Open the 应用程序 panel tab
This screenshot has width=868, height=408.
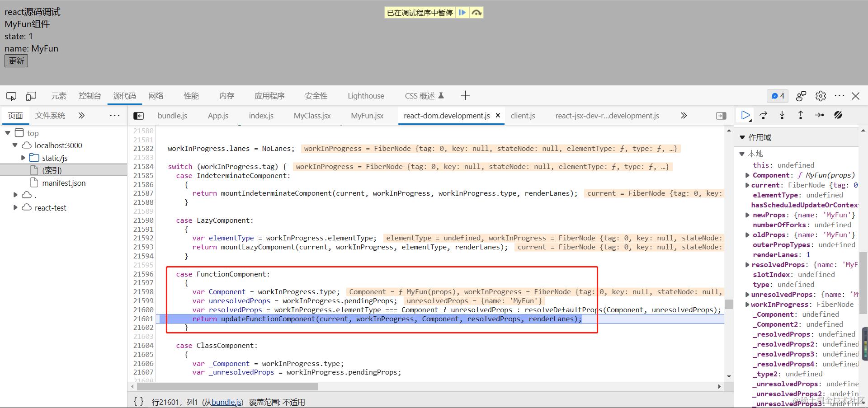(x=269, y=96)
